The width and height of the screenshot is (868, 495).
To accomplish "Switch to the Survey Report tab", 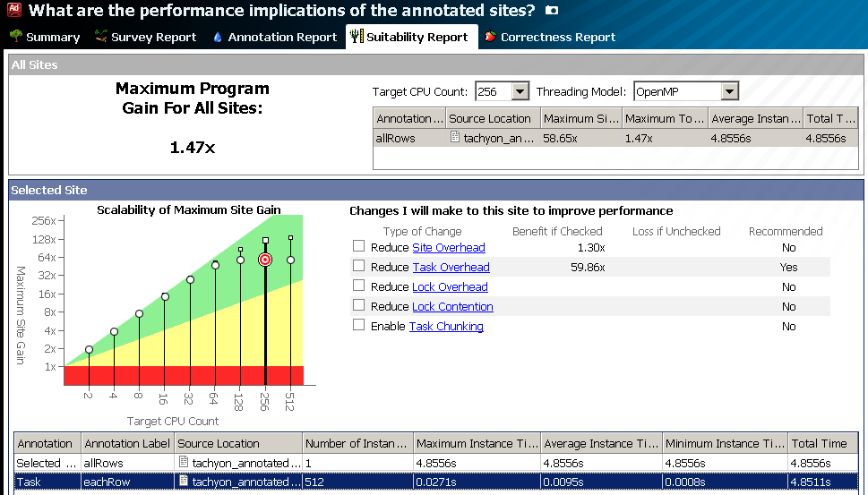I will (146, 37).
